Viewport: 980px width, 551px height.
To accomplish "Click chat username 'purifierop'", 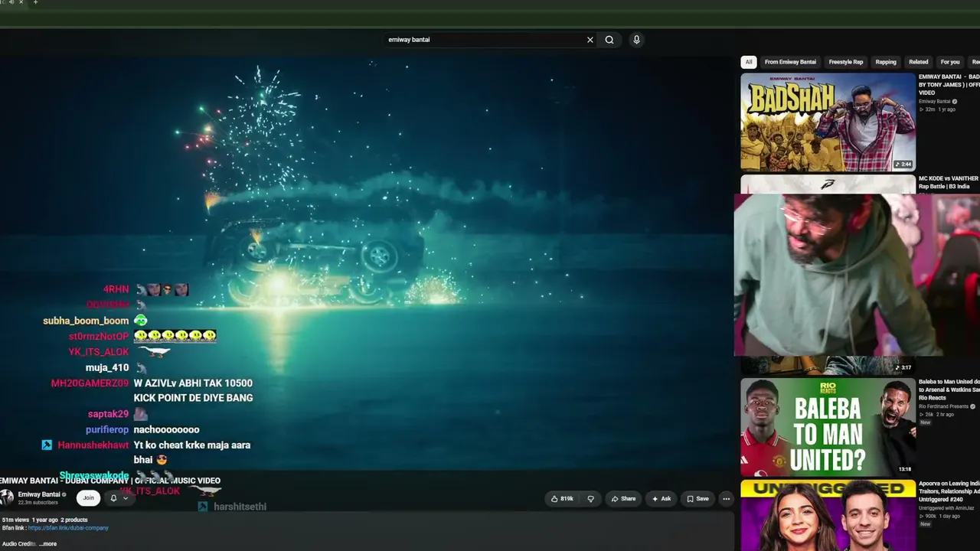I will 107,430.
